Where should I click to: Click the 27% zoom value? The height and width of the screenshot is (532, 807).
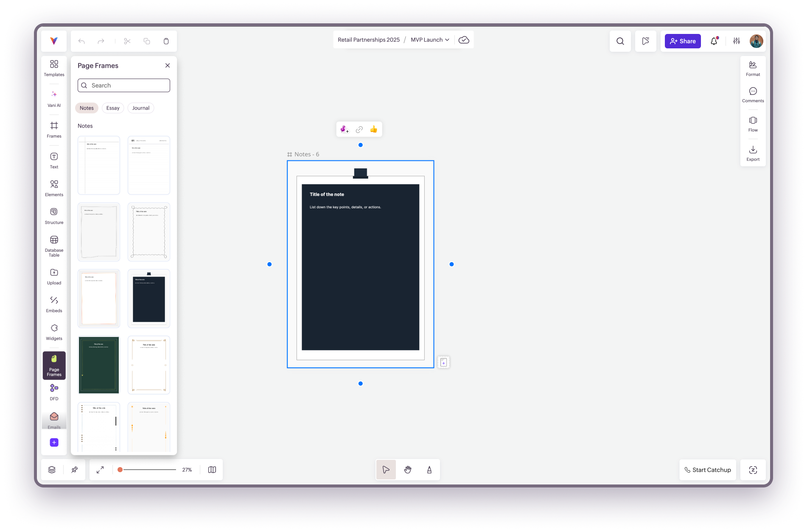pos(187,470)
